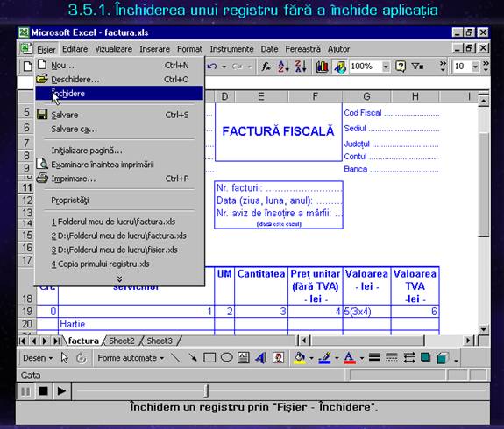The width and height of the screenshot is (504, 429).
Task: Click the Shadow style icon
Action: 426,357
